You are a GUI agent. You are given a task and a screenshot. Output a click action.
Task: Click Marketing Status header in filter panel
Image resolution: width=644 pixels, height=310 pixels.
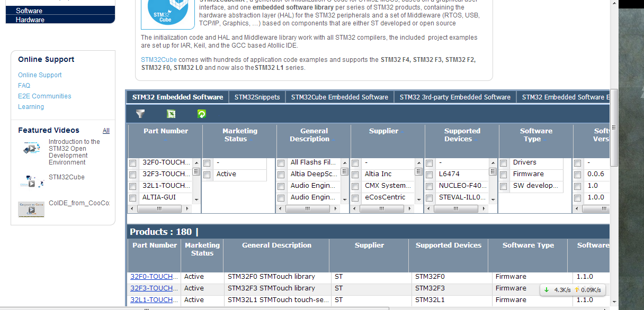[239, 135]
